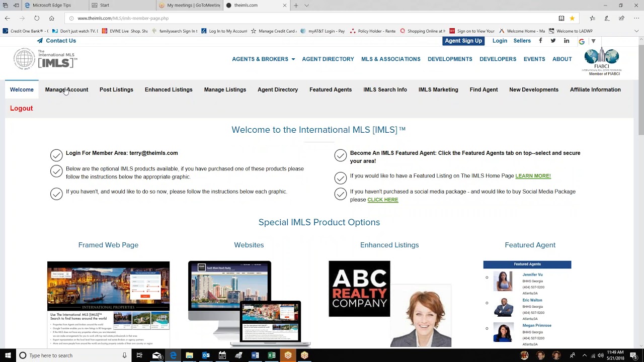The height and width of the screenshot is (362, 644).
Task: Open the New Developments tab
Action: point(534,89)
